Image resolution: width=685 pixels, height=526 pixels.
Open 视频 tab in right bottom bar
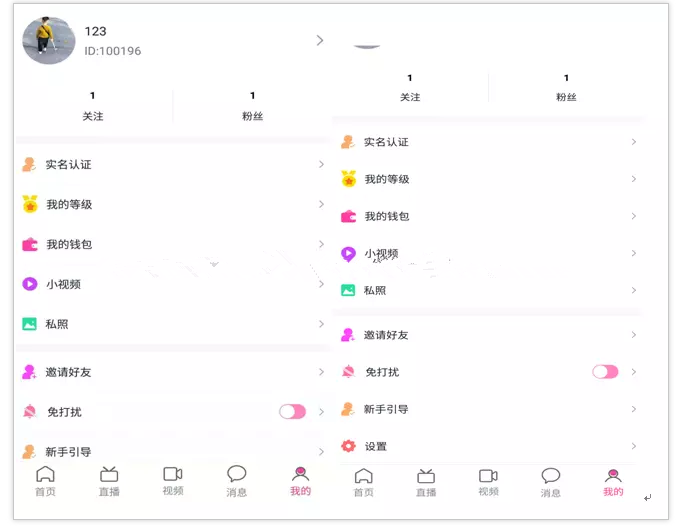coord(488,483)
